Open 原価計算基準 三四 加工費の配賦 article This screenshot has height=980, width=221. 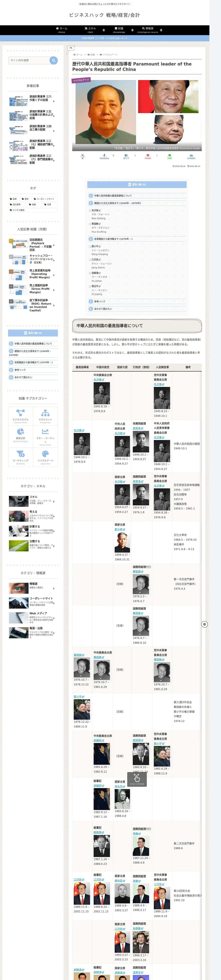[33, 131]
